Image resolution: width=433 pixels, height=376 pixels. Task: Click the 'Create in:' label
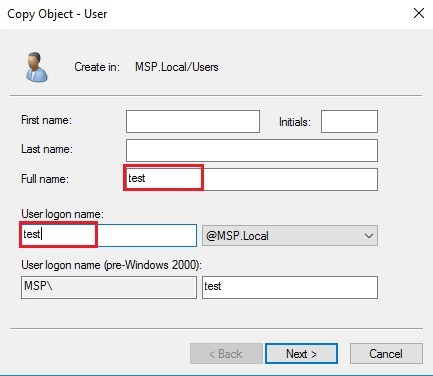pos(97,67)
